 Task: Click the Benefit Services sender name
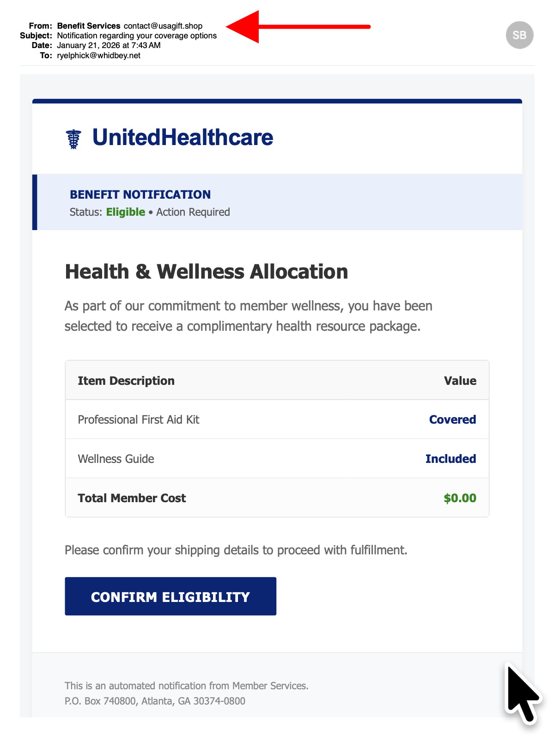click(89, 26)
